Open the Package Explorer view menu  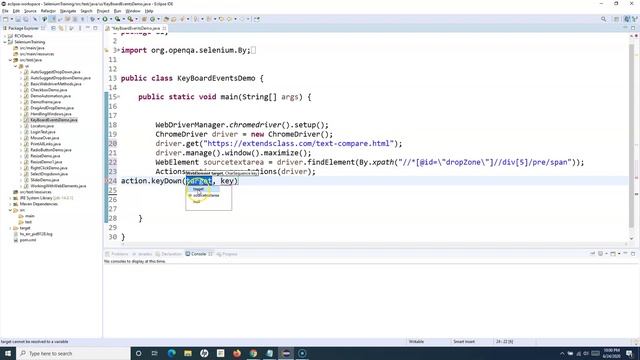(x=80, y=28)
